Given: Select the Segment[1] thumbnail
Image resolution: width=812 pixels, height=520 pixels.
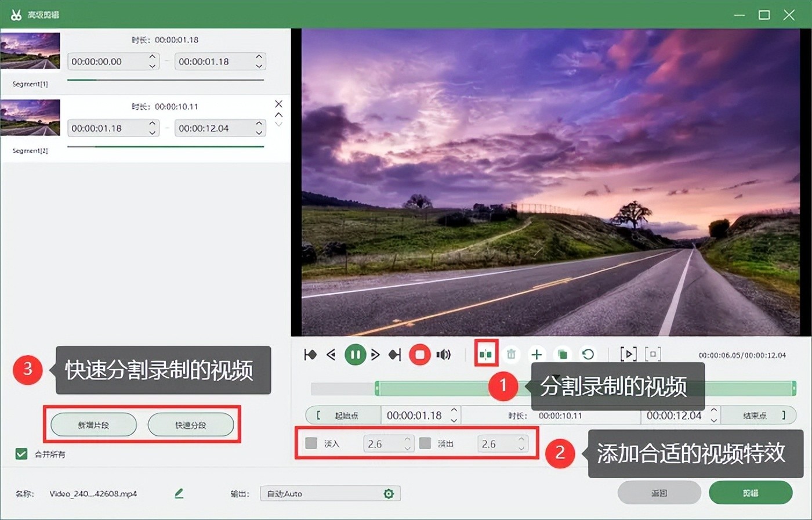Looking at the screenshot, I should [x=30, y=51].
